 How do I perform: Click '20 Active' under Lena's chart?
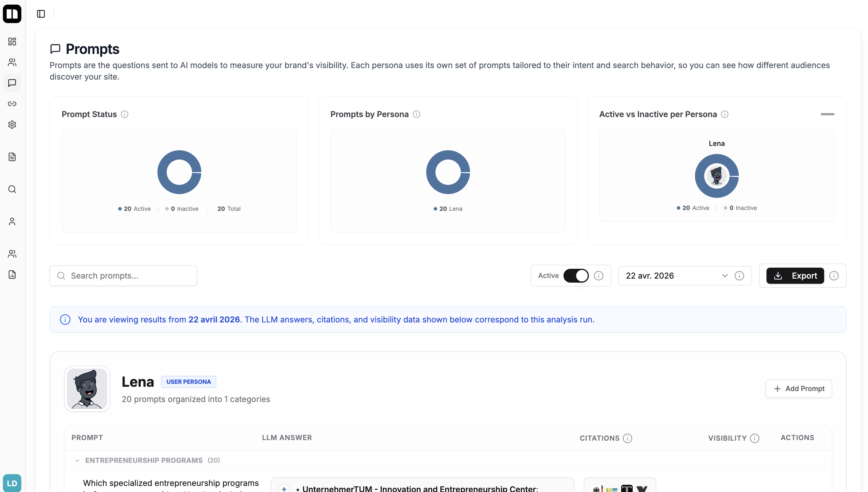[693, 208]
